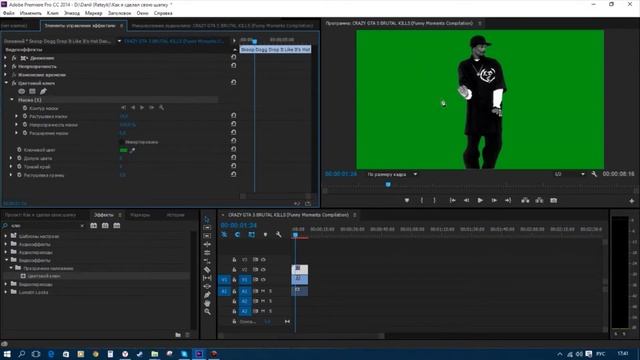Open the Файл menu
Screen dimensions: 640x360
(9, 13)
